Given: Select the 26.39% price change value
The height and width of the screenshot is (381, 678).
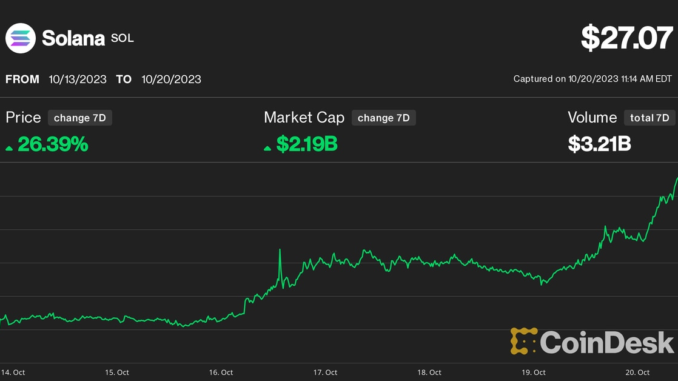Looking at the screenshot, I should pyautogui.click(x=53, y=144).
